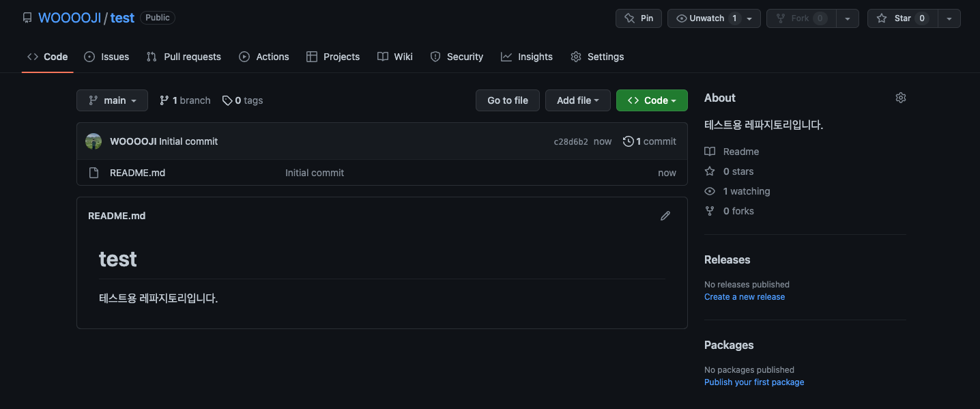Click the "now" timestamp in README.md row
The width and height of the screenshot is (980, 409).
[667, 173]
